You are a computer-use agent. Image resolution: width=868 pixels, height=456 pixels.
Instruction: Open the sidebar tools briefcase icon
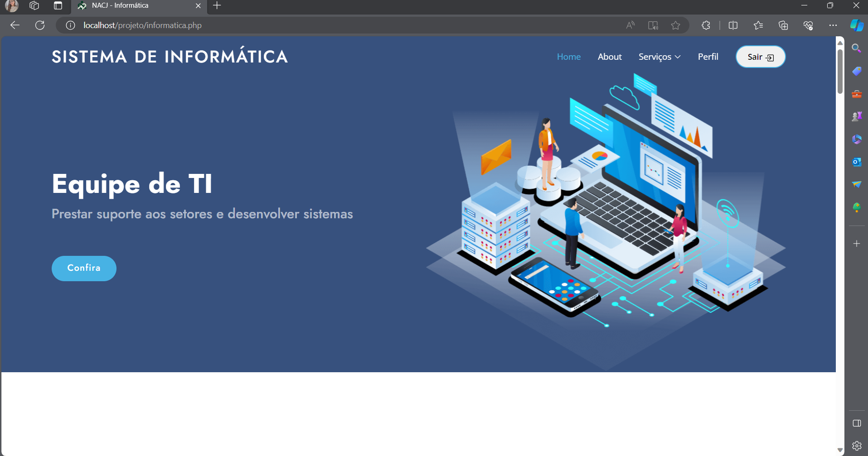(856, 94)
